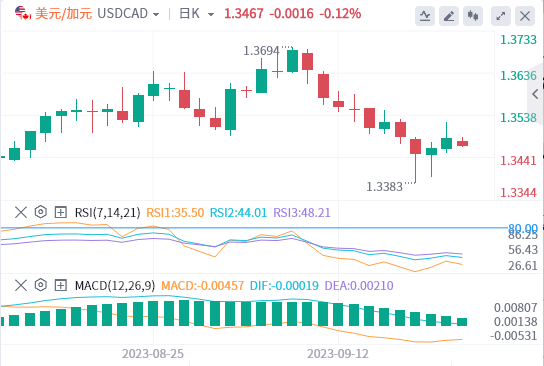The height and width of the screenshot is (366, 544).
Task: Add indicator using plus icon beside RSI
Action: (x=61, y=212)
